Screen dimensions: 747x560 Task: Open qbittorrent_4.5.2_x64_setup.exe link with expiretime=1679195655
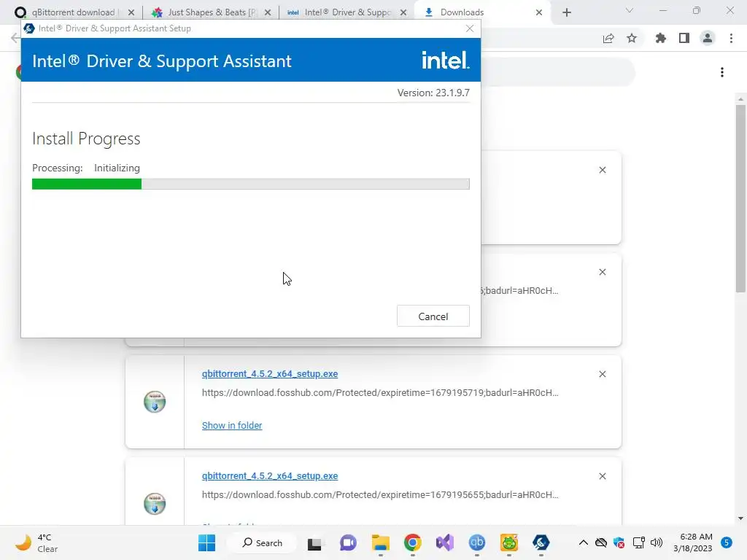pyautogui.click(x=270, y=475)
